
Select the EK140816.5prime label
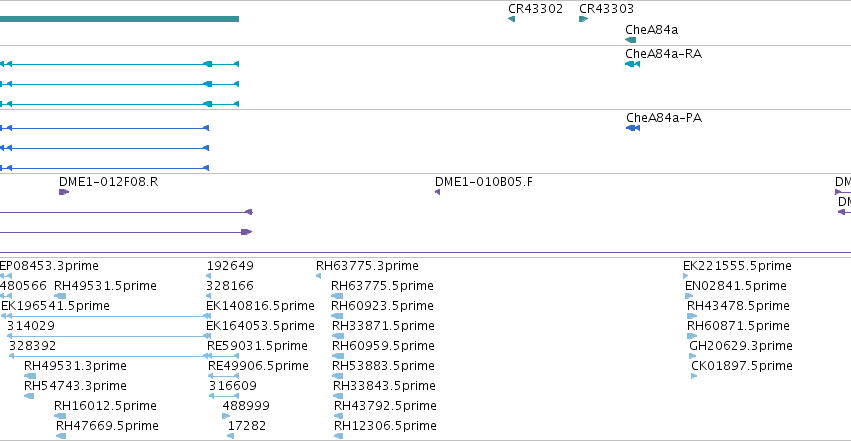(x=261, y=306)
